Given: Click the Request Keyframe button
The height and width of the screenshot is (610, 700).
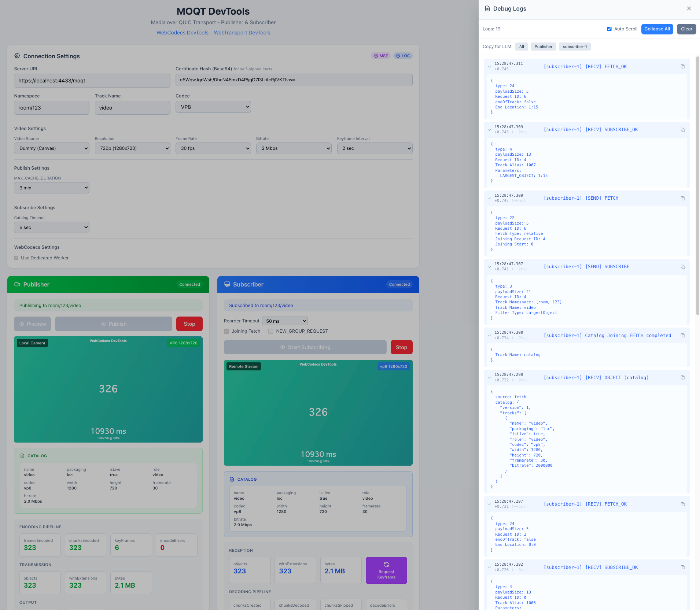Looking at the screenshot, I should (386, 570).
